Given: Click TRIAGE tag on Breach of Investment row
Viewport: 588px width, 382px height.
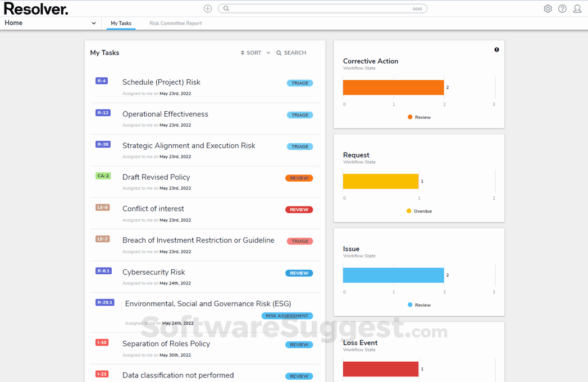Looking at the screenshot, I should pyautogui.click(x=300, y=241).
